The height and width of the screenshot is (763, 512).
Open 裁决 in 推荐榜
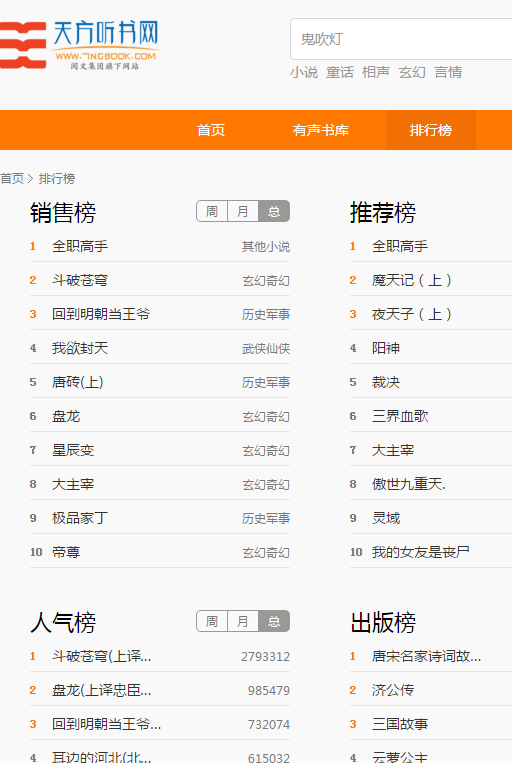point(386,382)
